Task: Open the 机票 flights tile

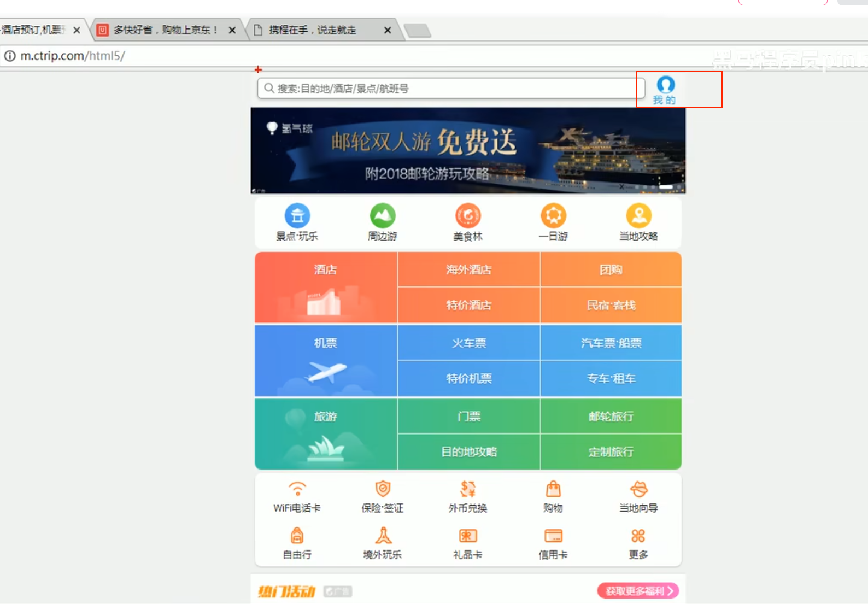Action: coord(326,361)
